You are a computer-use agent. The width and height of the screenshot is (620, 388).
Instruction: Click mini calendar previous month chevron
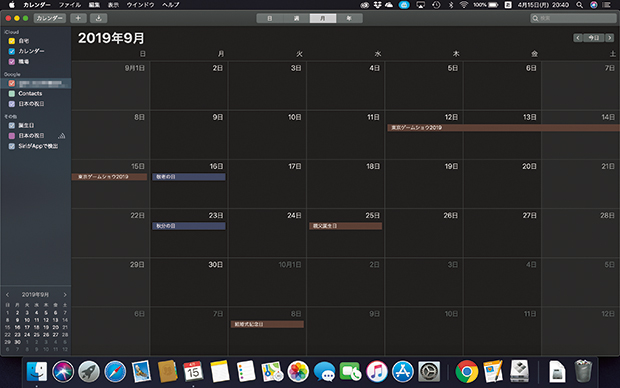7,295
